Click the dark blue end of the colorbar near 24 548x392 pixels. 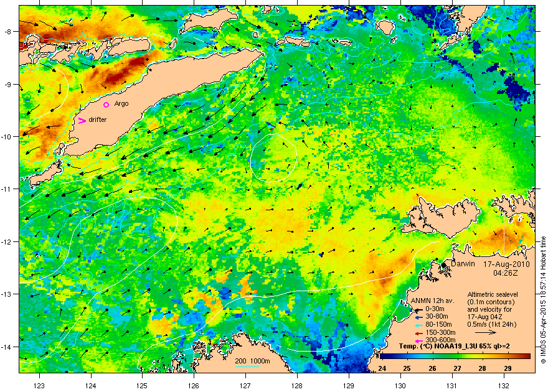382,357
